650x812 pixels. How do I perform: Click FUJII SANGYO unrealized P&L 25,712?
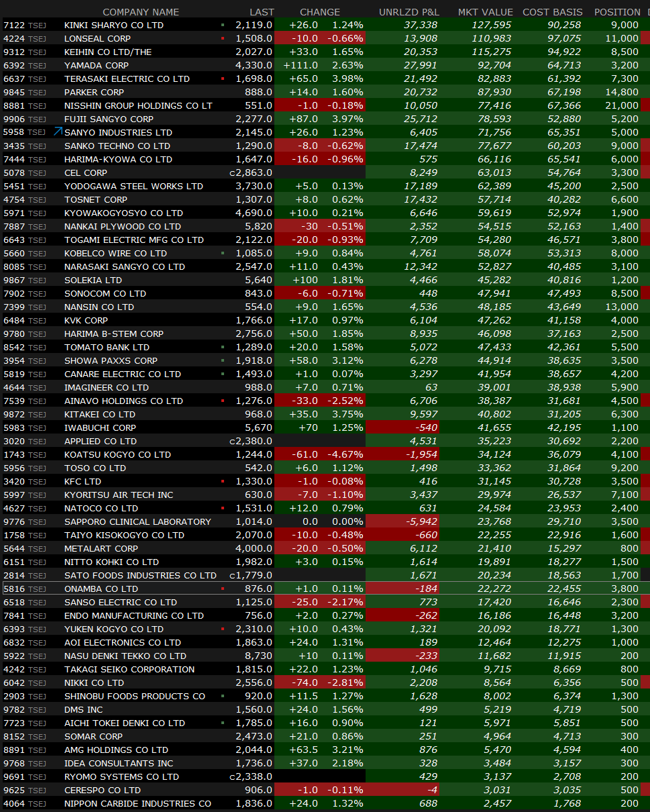[x=421, y=119]
